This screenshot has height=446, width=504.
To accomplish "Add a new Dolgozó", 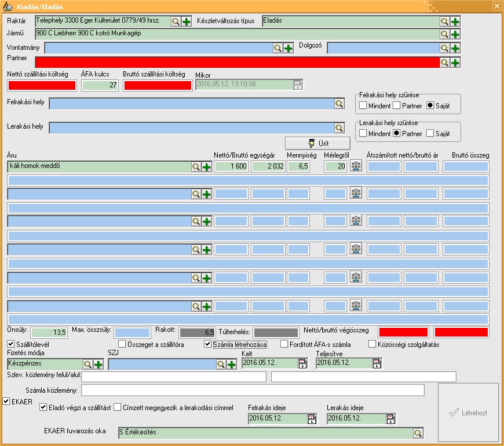I will click(x=455, y=48).
